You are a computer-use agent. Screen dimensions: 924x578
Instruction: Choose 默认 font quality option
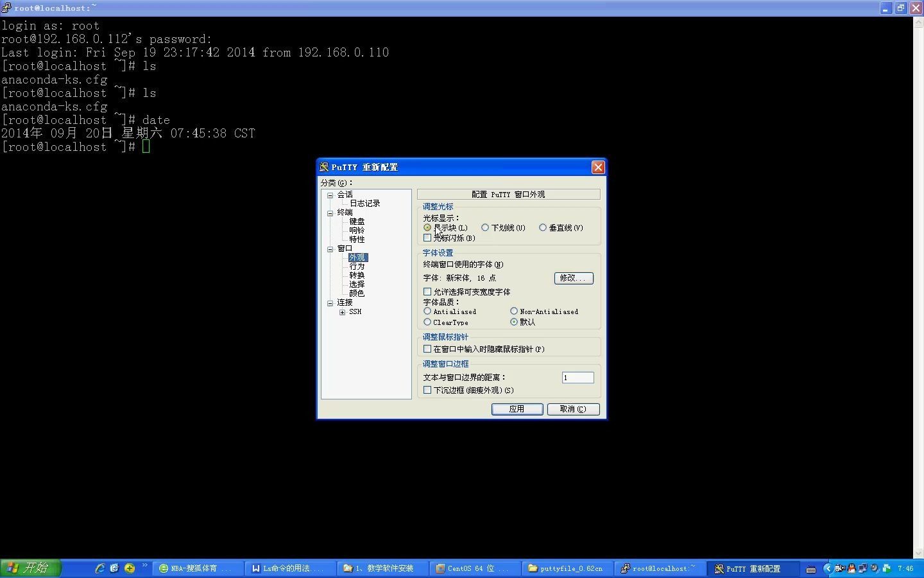[514, 322]
